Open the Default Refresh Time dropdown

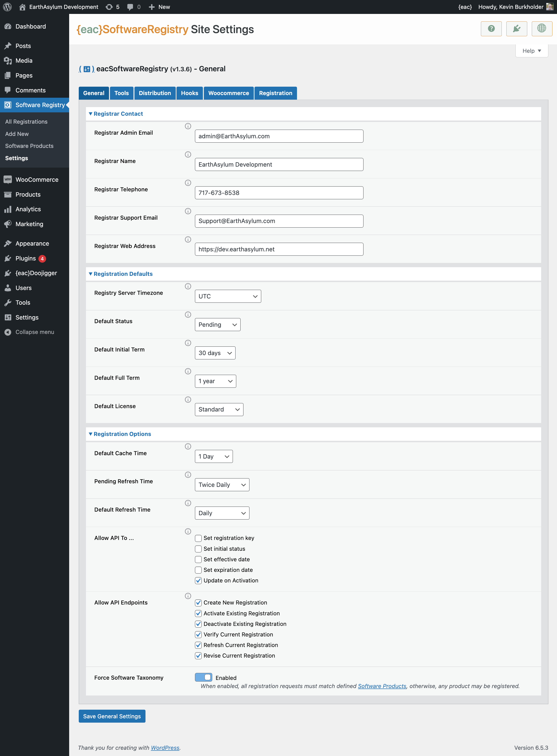(222, 513)
